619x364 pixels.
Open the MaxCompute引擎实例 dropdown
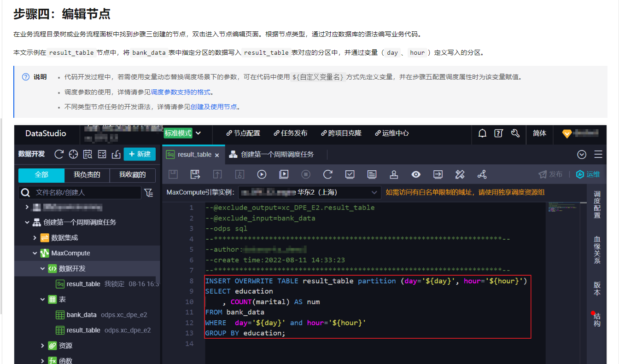point(310,192)
